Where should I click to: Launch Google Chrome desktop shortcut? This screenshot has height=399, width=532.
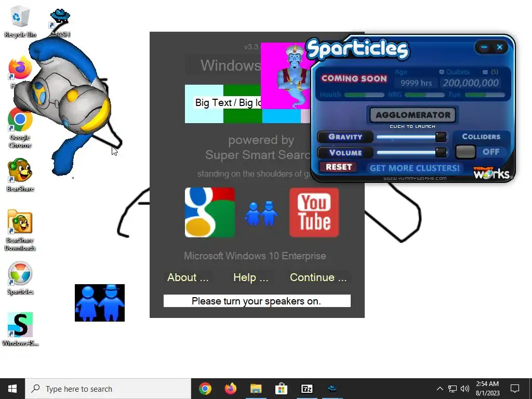click(20, 127)
